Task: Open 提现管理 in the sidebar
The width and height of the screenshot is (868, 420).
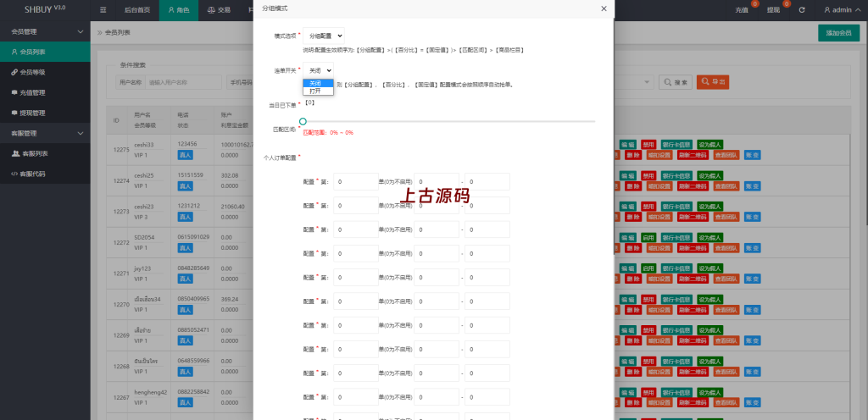Action: coord(45,113)
